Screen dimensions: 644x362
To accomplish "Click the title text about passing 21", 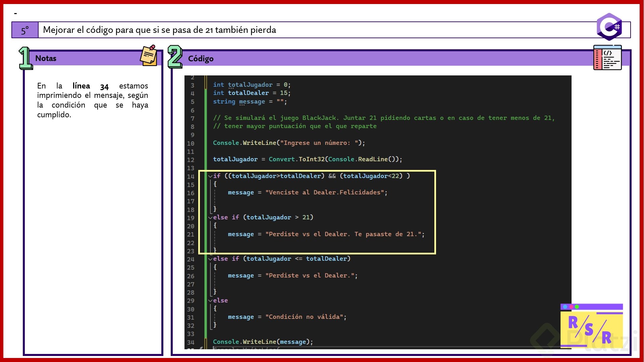I will (x=159, y=30).
